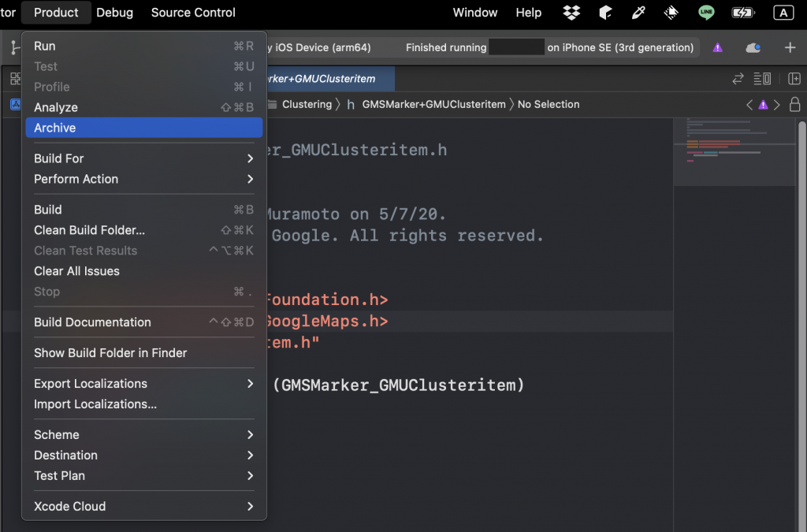Click Show Build Folder in Finder
This screenshot has height=532, width=807.
coord(110,353)
